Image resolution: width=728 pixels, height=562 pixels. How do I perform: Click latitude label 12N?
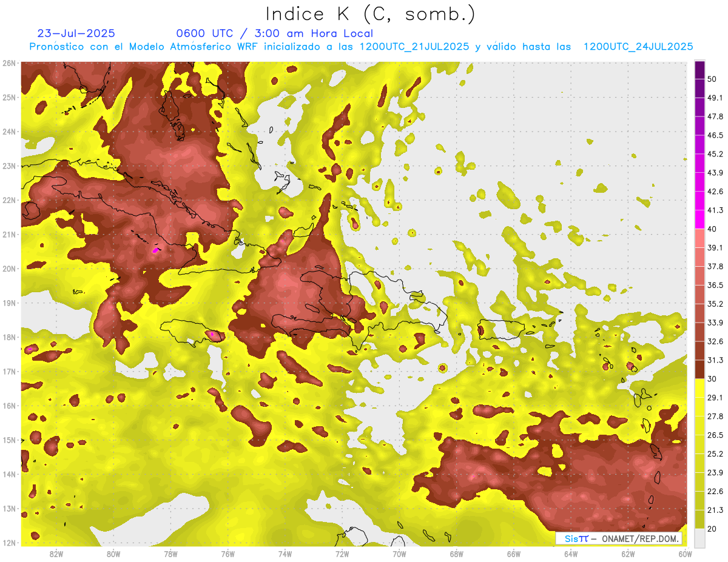pyautogui.click(x=9, y=543)
